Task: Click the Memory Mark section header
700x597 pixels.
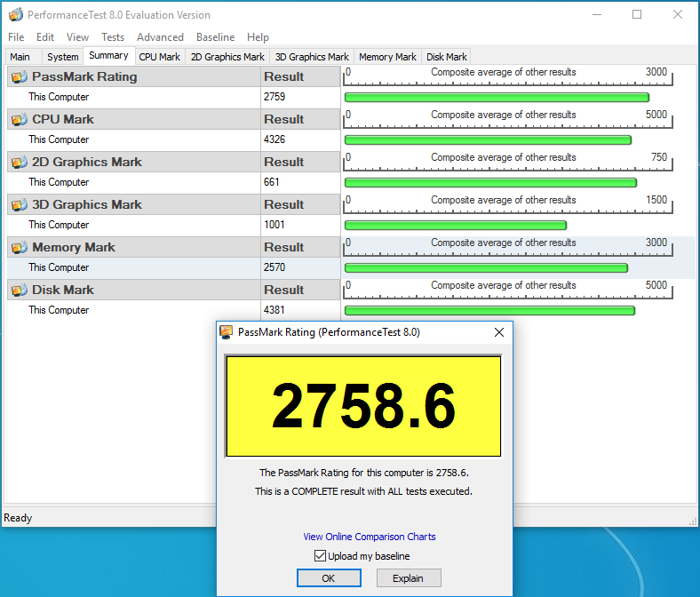Action: pos(134,247)
